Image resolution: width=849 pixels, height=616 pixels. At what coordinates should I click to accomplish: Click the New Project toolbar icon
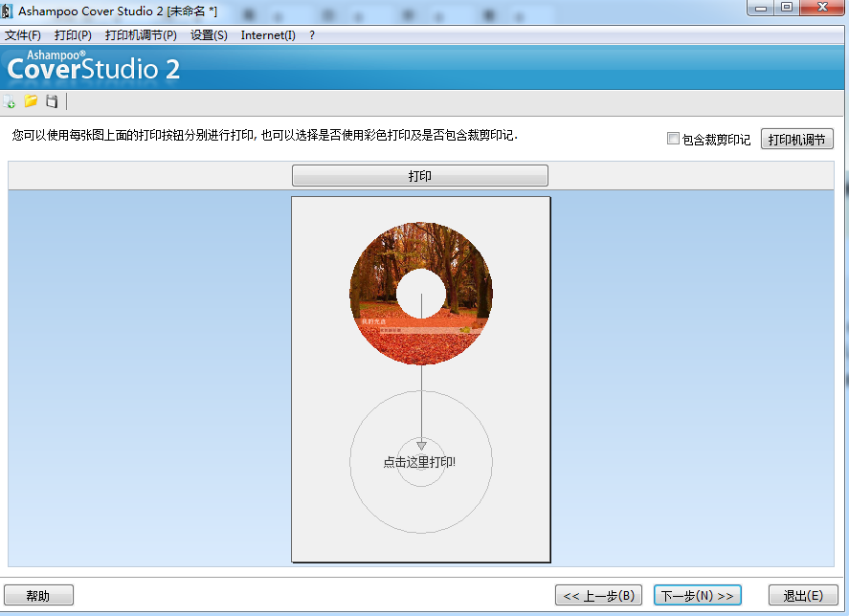[11, 101]
